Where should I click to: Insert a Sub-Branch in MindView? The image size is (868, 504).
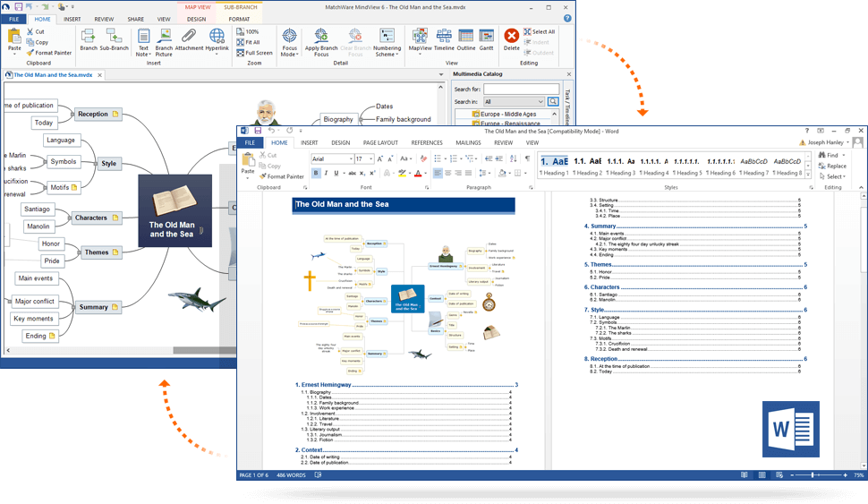pyautogui.click(x=114, y=40)
